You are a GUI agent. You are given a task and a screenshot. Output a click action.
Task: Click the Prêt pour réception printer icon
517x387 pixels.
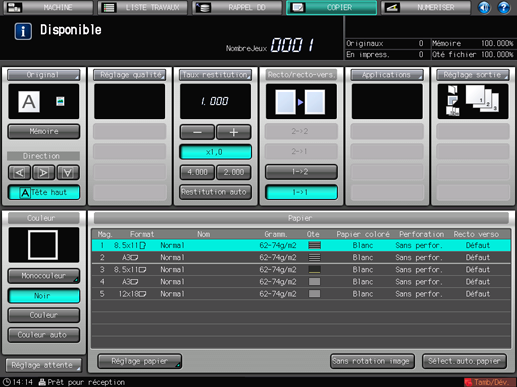pyautogui.click(x=42, y=382)
